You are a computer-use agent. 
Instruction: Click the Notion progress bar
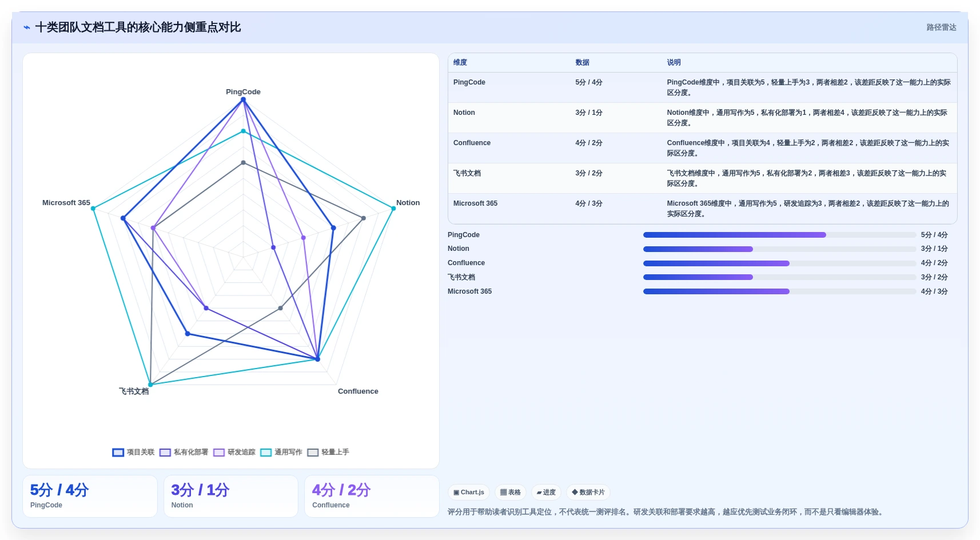(x=779, y=249)
